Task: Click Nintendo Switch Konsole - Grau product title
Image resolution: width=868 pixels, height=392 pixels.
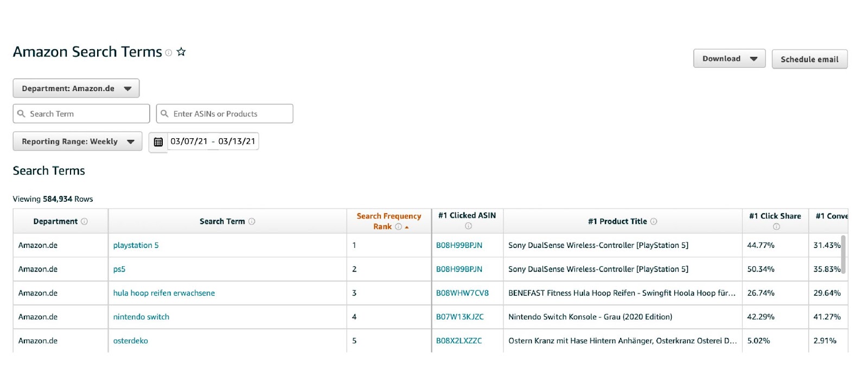Action: 590,317
